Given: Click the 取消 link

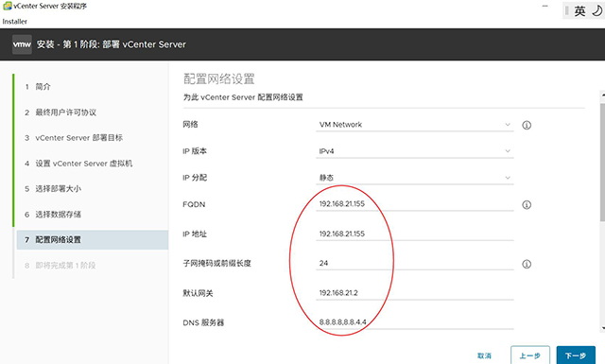Looking at the screenshot, I should pos(484,355).
